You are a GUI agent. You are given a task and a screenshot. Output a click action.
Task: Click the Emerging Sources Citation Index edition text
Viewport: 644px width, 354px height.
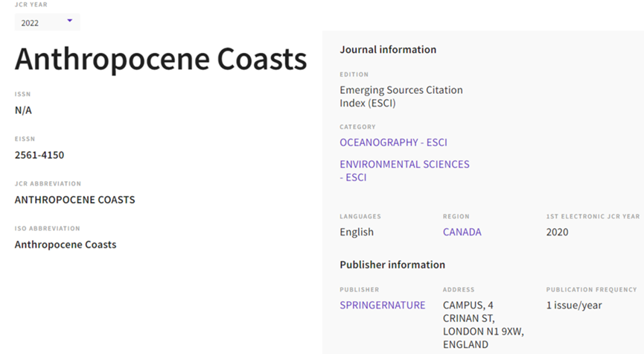pyautogui.click(x=401, y=96)
